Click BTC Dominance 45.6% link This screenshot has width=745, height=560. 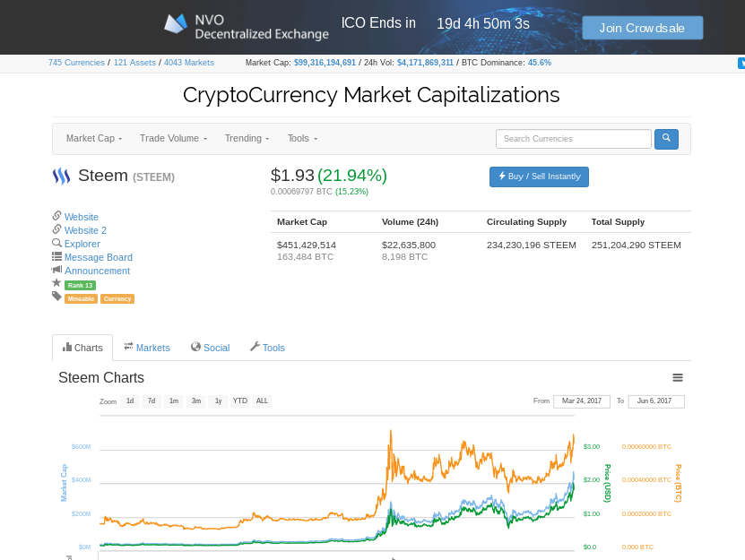coord(540,63)
